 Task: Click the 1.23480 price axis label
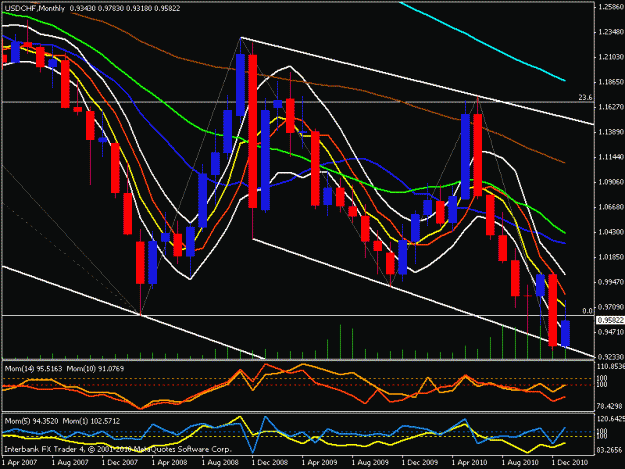[x=611, y=32]
